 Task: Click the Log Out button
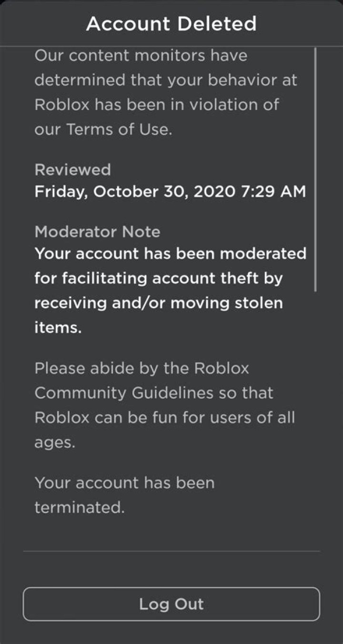point(171,604)
